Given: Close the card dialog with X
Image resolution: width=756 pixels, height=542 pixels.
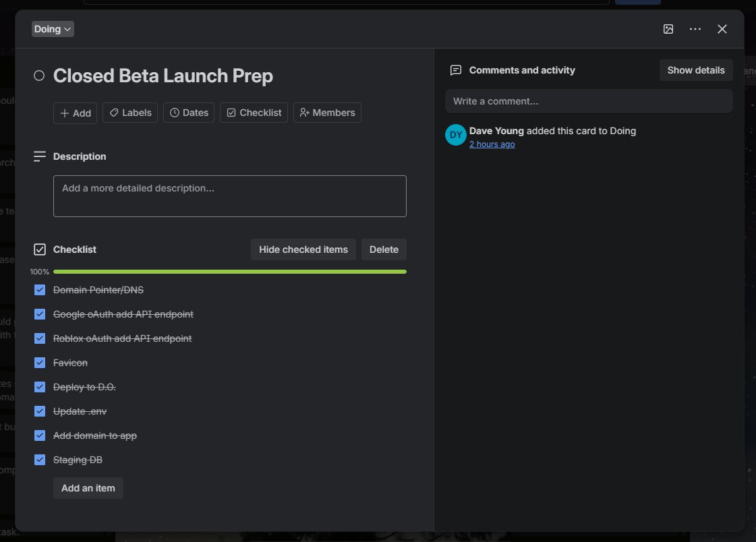Looking at the screenshot, I should [722, 29].
